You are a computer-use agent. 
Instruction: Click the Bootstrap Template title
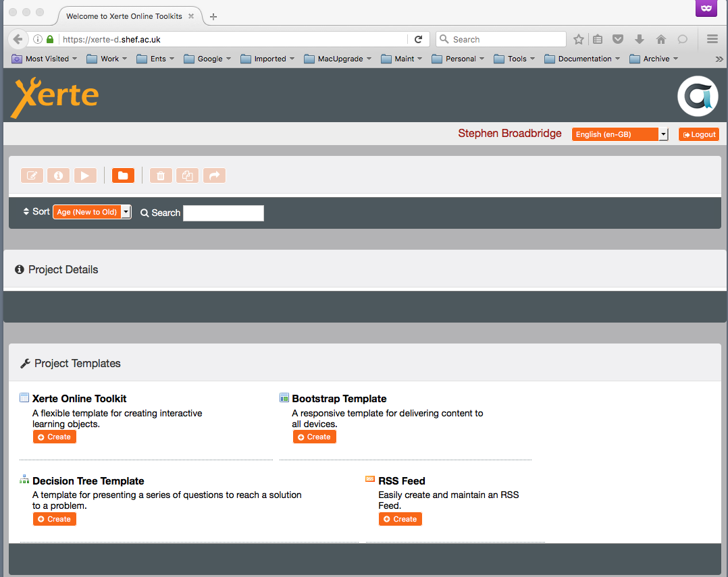(x=339, y=399)
